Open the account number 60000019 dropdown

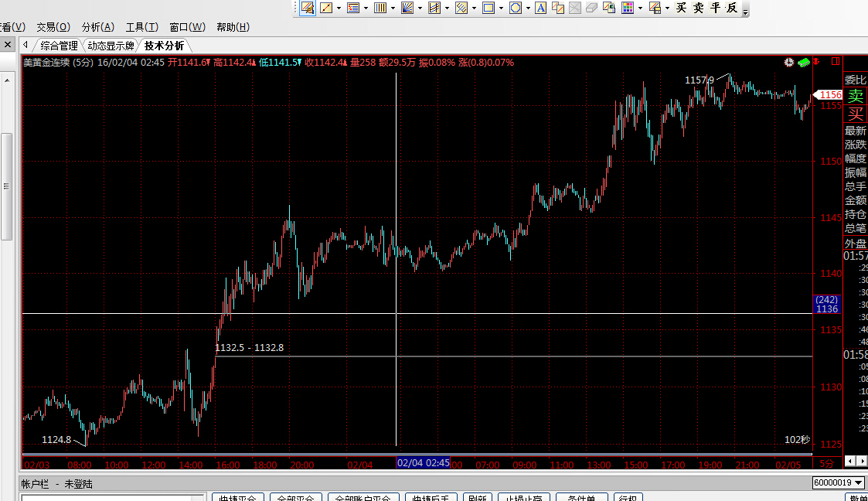pyautogui.click(x=857, y=483)
